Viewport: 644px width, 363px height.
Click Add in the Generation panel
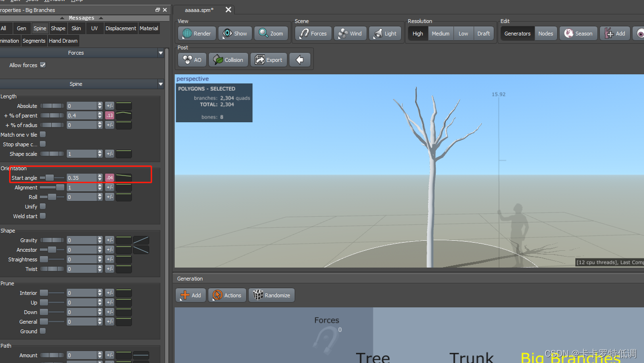coord(191,295)
